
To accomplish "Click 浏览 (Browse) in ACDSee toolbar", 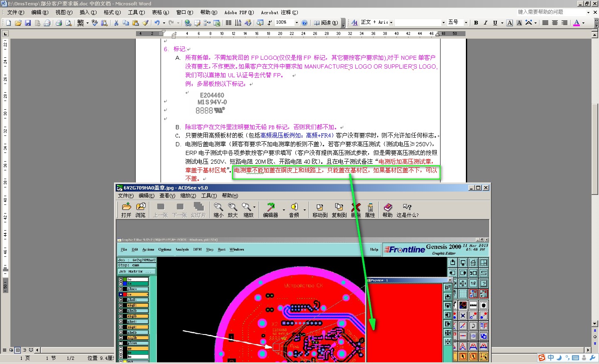I will click(x=141, y=210).
